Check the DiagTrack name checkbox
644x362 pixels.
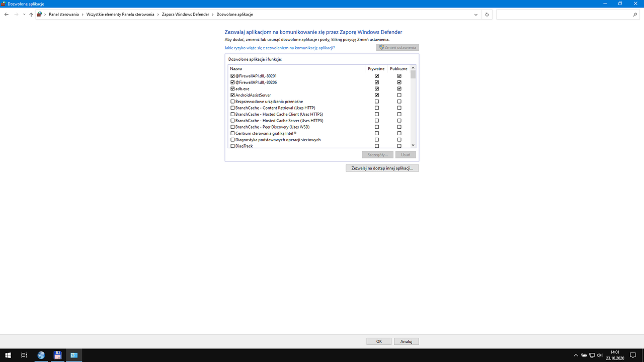tap(232, 146)
